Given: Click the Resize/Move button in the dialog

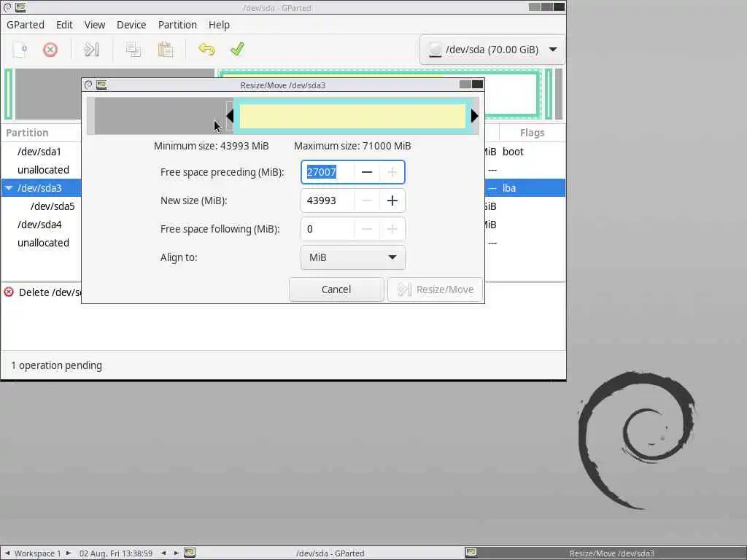Looking at the screenshot, I should point(436,289).
